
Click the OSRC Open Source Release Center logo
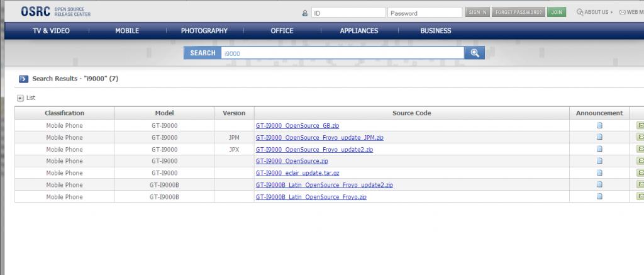(x=56, y=11)
